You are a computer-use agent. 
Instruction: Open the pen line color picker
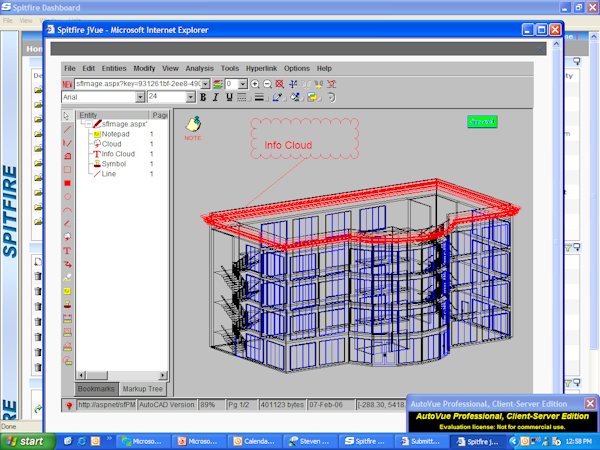click(277, 97)
